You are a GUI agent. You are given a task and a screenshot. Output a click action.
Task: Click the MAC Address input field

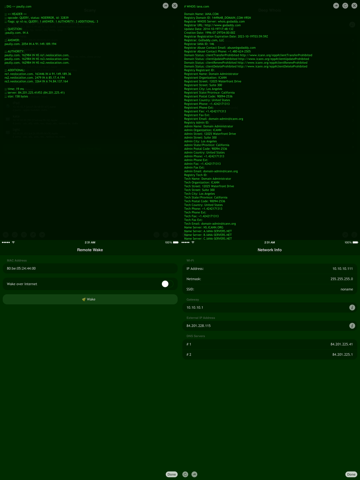point(90,268)
